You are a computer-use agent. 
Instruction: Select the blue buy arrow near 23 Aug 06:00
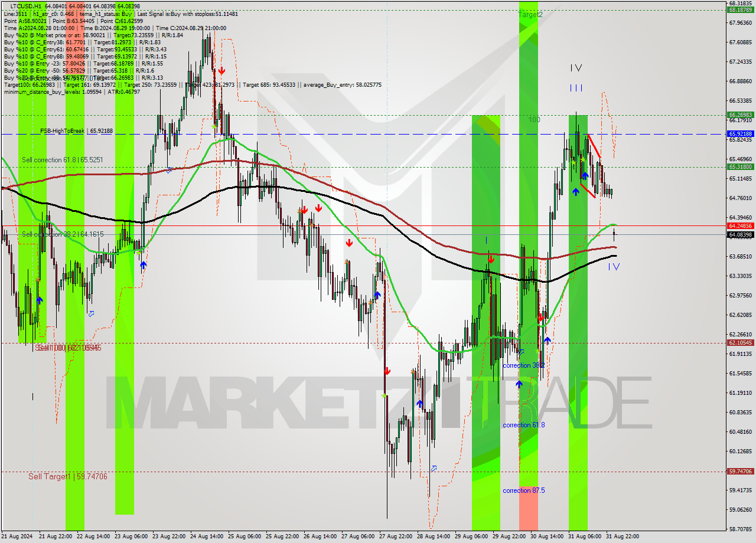[143, 266]
